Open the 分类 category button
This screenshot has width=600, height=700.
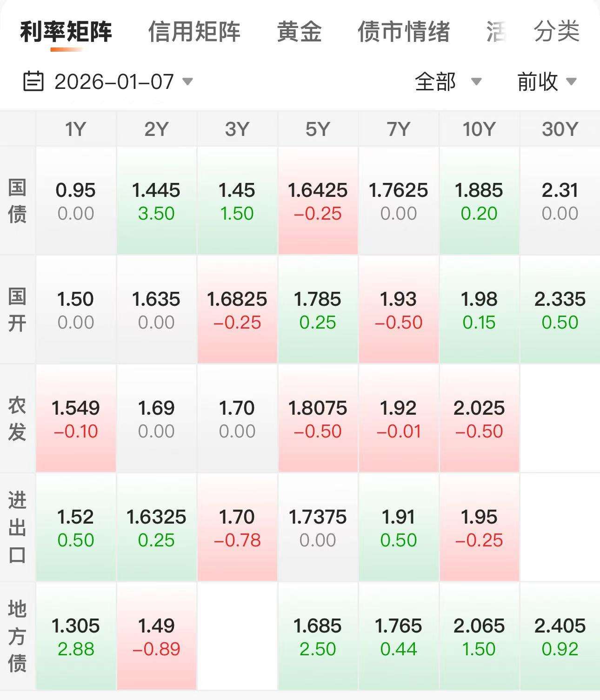556,32
